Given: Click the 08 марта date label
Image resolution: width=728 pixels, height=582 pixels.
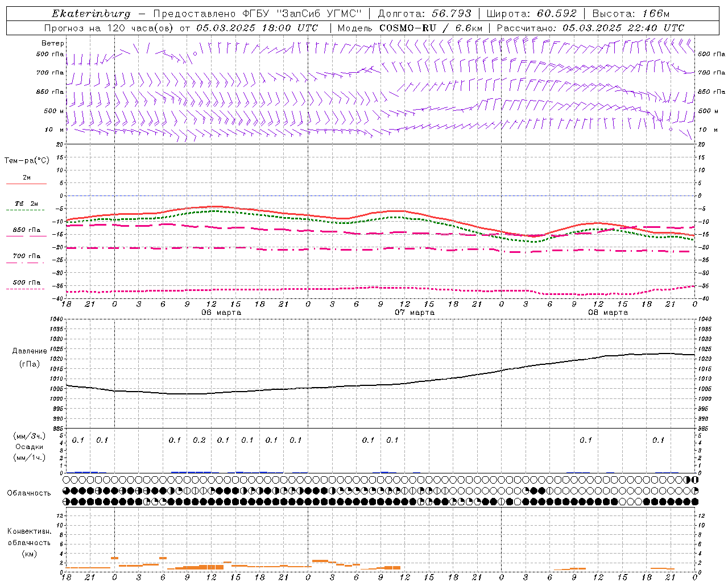Looking at the screenshot, I should pos(608,313).
